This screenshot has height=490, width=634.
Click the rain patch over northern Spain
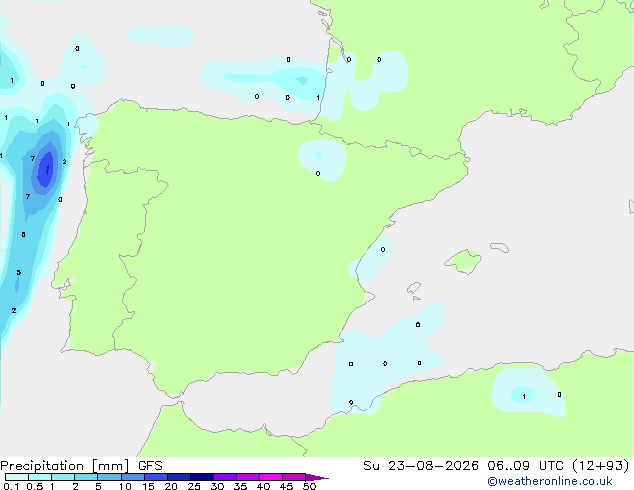[321, 160]
